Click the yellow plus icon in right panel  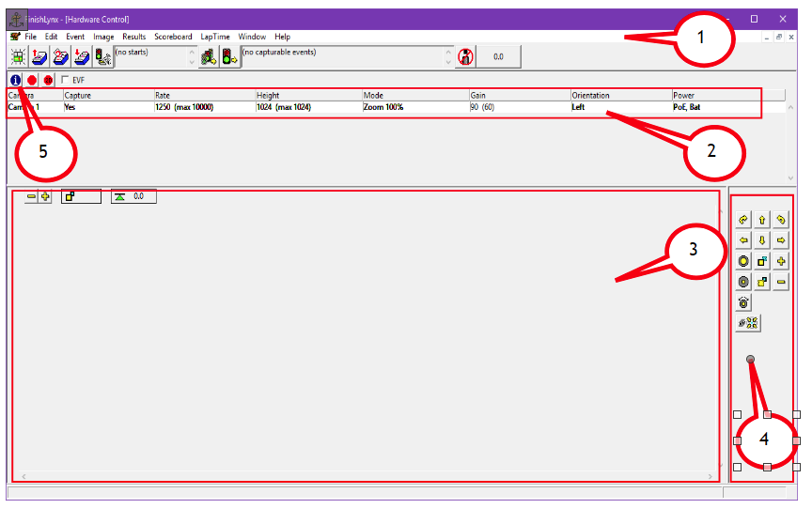click(781, 261)
